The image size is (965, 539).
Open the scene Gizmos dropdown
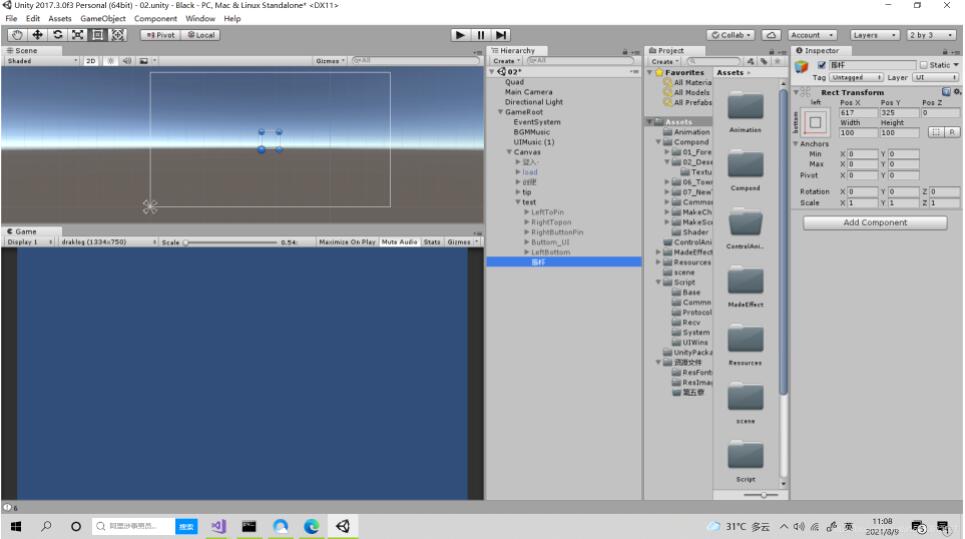(330, 61)
